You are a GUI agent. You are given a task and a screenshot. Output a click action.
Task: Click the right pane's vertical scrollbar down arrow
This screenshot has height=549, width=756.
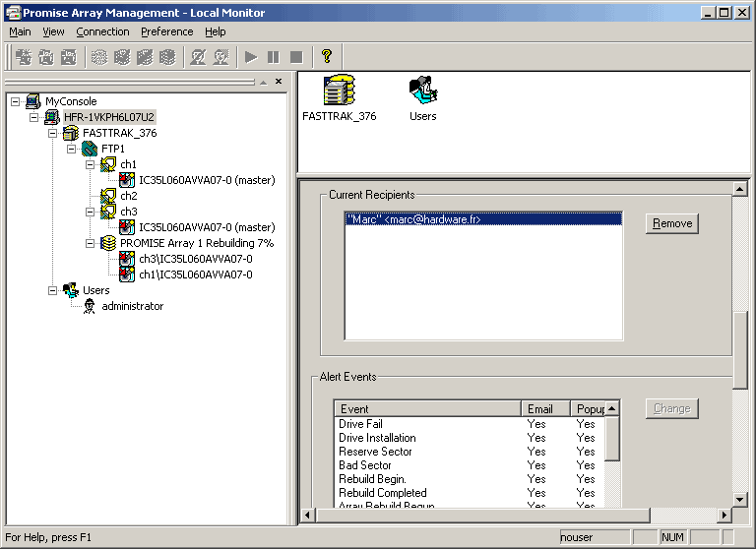click(739, 500)
